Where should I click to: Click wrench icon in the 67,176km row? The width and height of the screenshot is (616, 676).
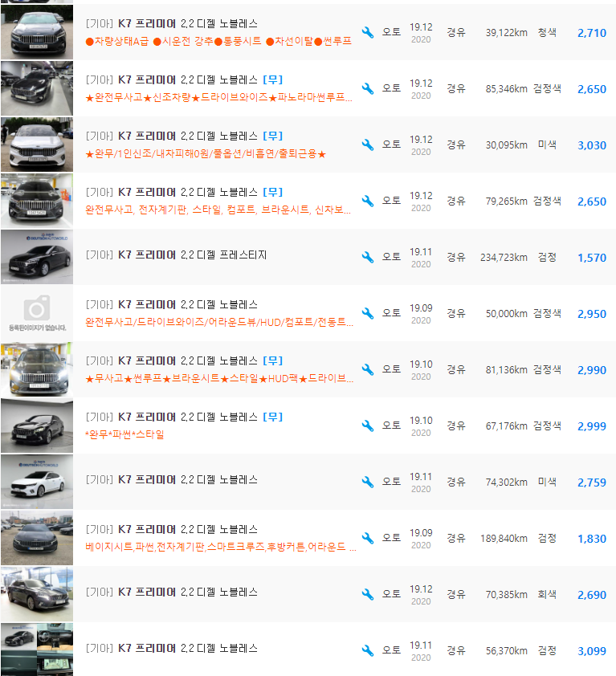coord(368,426)
